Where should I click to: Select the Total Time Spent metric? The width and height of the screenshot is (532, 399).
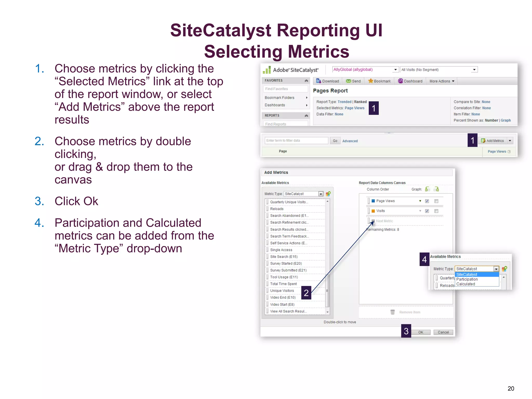295,284
